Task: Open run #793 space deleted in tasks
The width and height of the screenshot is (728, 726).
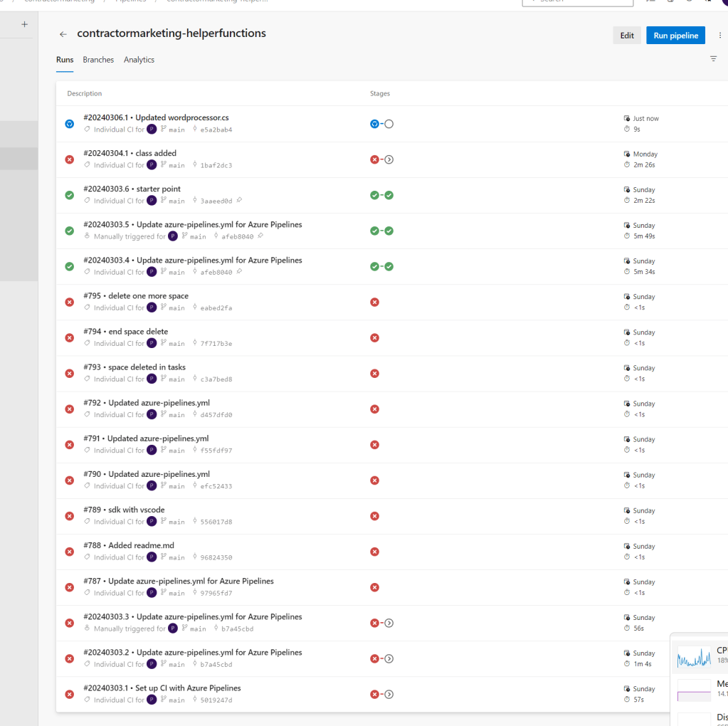Action: click(x=134, y=367)
